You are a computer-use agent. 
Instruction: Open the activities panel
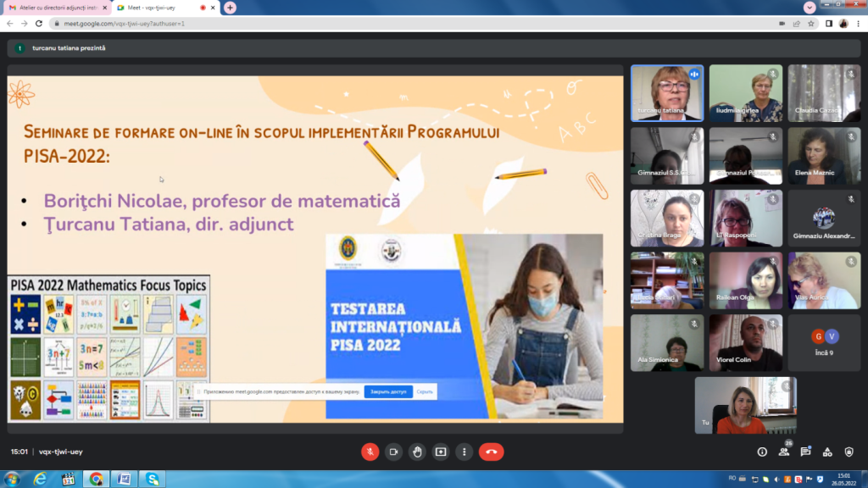click(827, 452)
